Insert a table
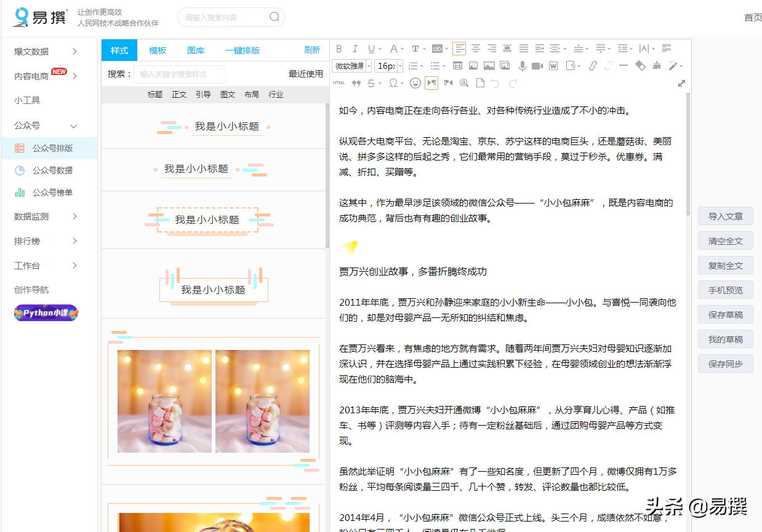 pyautogui.click(x=457, y=66)
